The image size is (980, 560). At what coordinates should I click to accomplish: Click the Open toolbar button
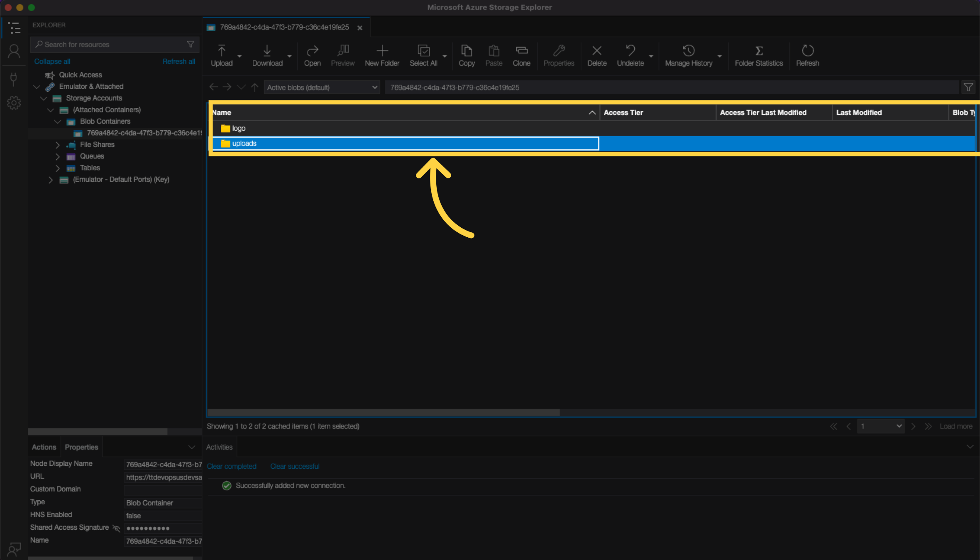(x=312, y=56)
